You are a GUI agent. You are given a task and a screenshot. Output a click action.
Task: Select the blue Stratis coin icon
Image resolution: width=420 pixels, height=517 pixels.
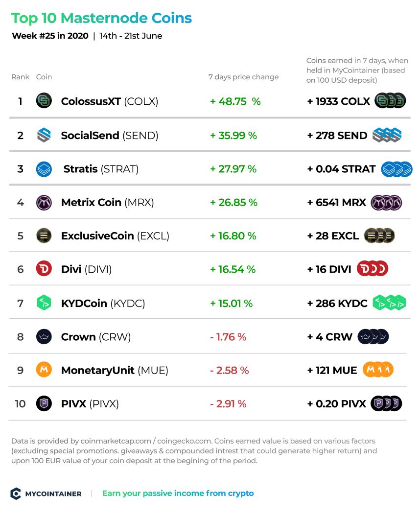point(44,169)
